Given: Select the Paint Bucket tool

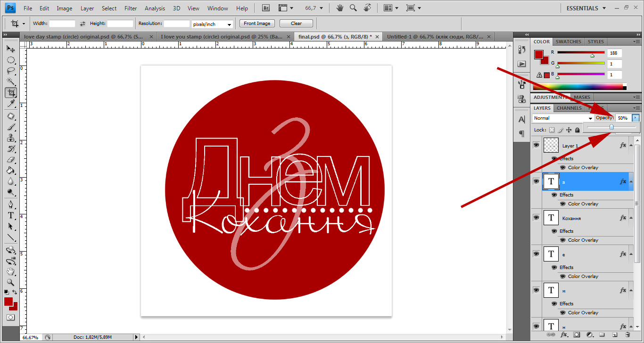Looking at the screenshot, I should (x=11, y=170).
